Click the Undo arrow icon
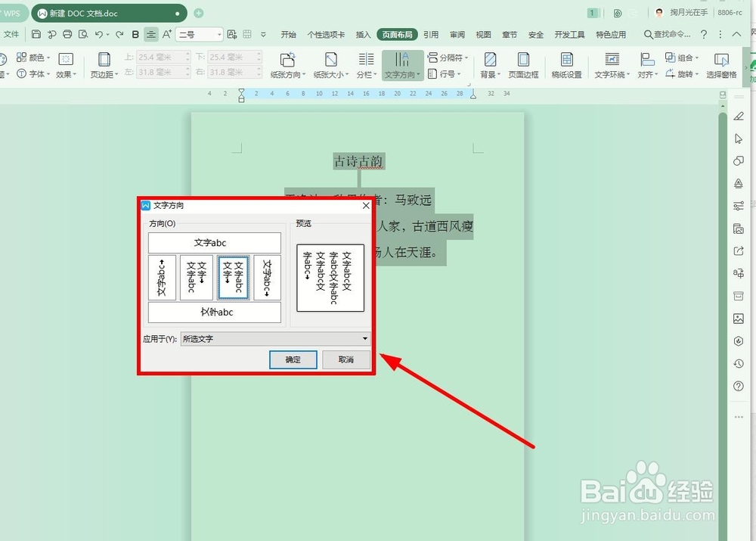This screenshot has height=541, width=756. tap(99, 34)
